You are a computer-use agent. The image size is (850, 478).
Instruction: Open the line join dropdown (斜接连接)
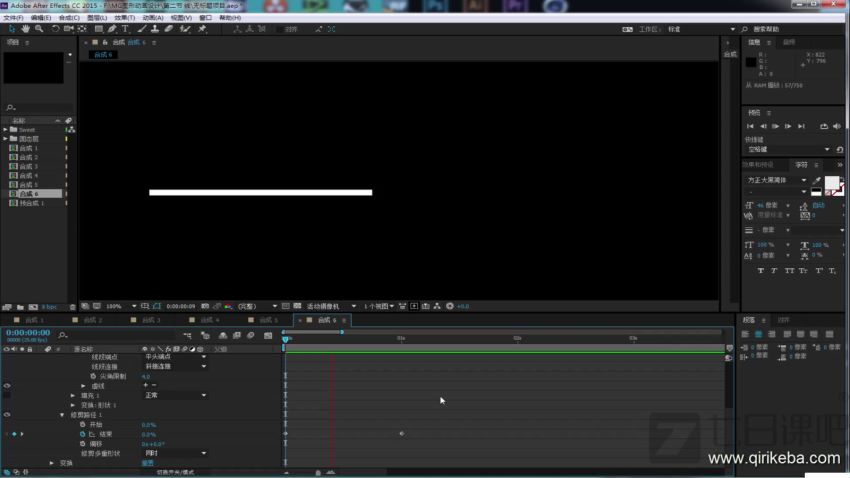pos(175,366)
